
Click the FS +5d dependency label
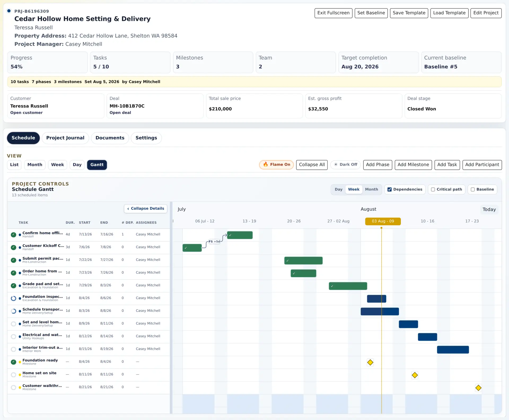[214, 242]
